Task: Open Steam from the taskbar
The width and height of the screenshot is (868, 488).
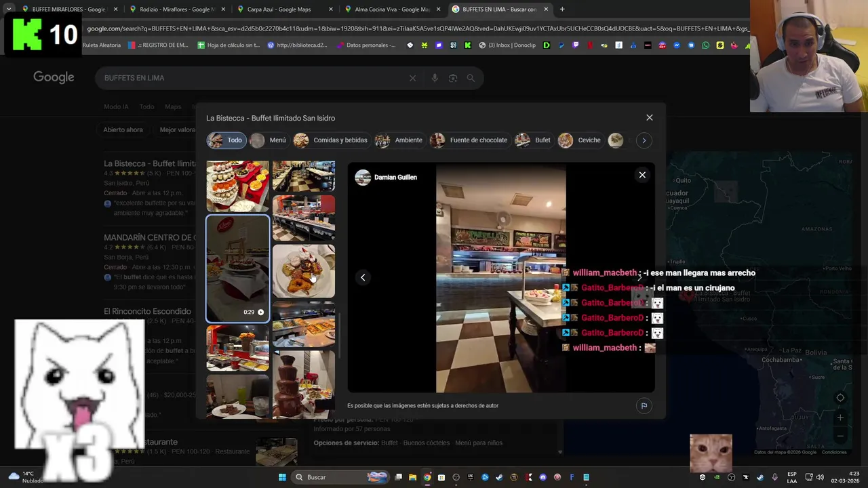Action: pos(499,477)
